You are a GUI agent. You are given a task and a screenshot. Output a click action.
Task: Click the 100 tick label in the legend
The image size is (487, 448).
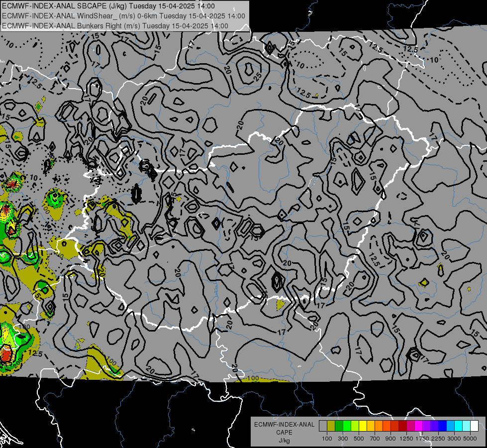pos(327,439)
